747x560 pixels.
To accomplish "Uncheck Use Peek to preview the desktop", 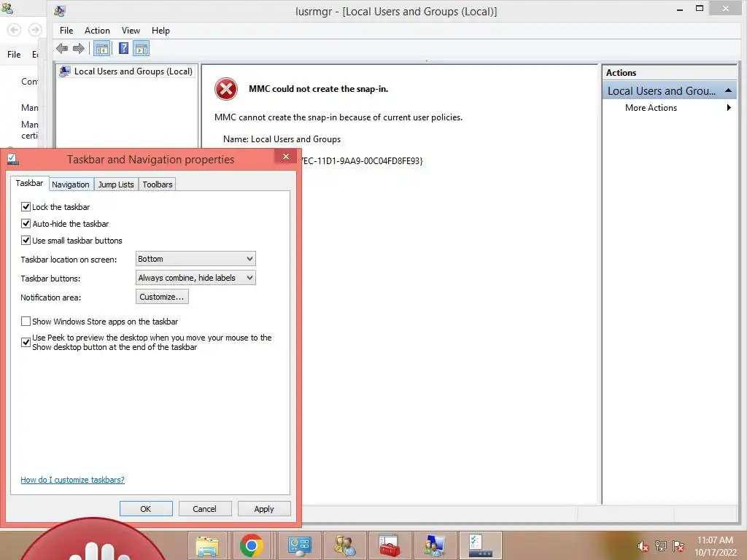I will [x=26, y=343].
